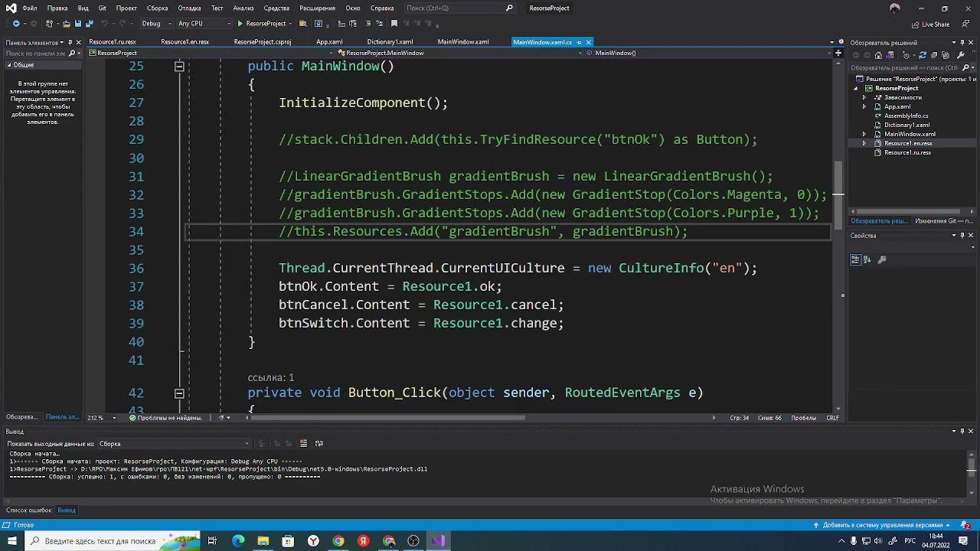The image size is (980, 551).
Task: Click the split editor plus icon
Action: [838, 53]
